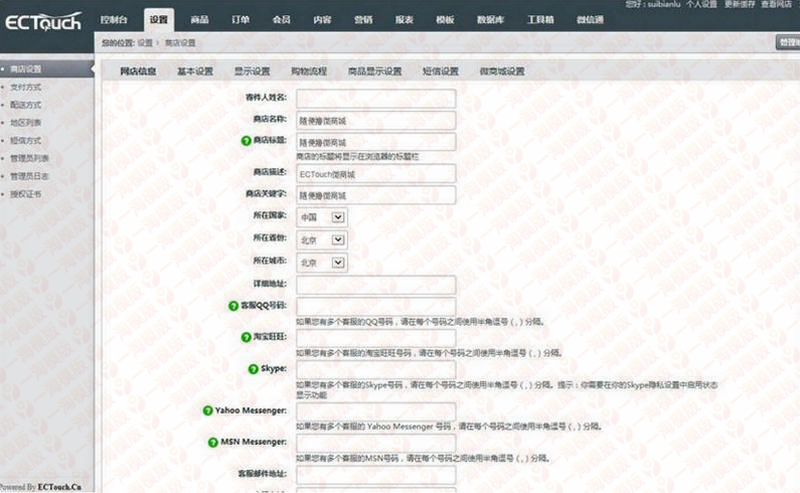Focus the MSN Messenger input field

(376, 443)
